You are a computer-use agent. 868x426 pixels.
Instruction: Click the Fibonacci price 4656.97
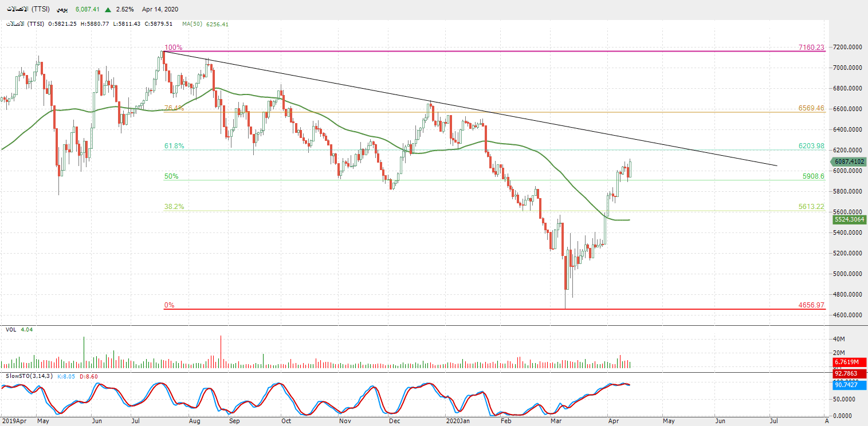coord(811,305)
